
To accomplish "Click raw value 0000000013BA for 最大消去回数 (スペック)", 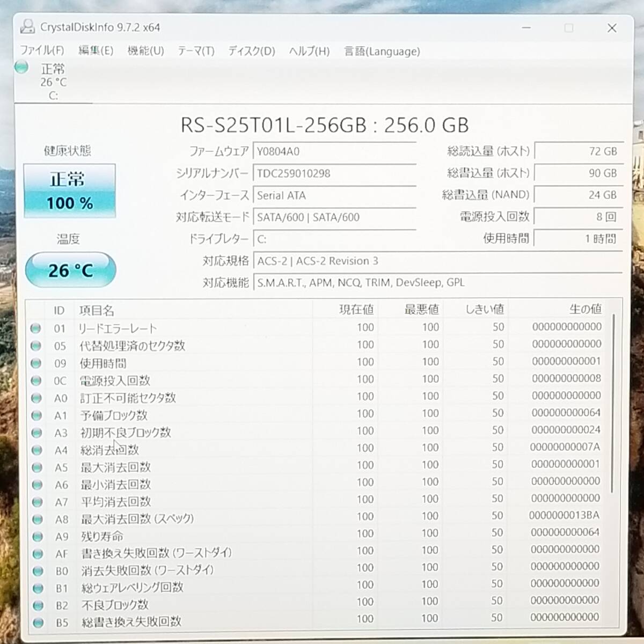I will coord(564,516).
